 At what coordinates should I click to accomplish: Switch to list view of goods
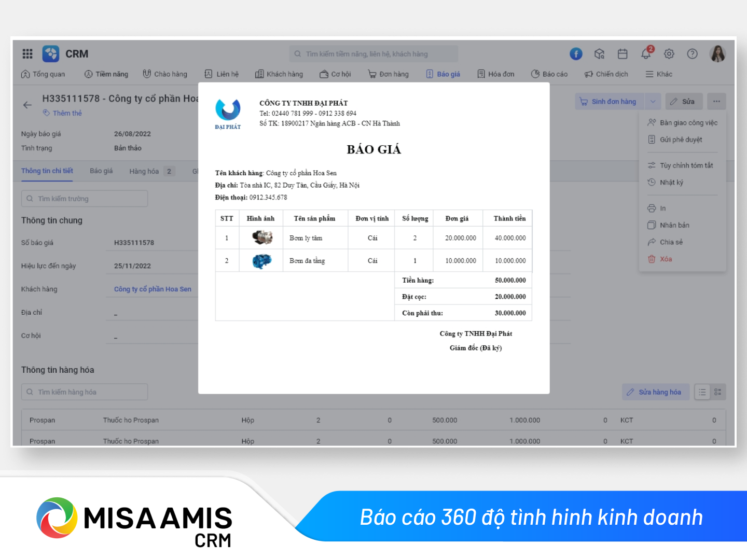[702, 392]
